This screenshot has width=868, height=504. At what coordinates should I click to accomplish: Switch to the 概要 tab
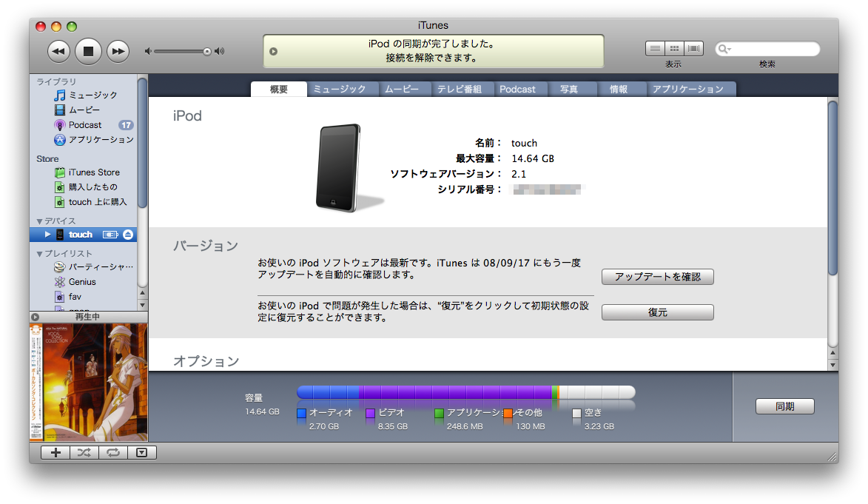coord(279,89)
